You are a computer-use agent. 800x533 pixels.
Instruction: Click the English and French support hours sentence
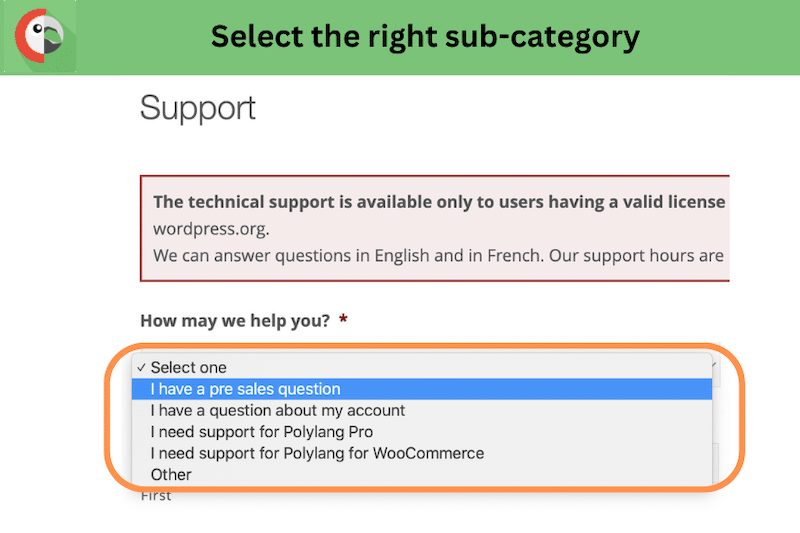pyautogui.click(x=438, y=256)
